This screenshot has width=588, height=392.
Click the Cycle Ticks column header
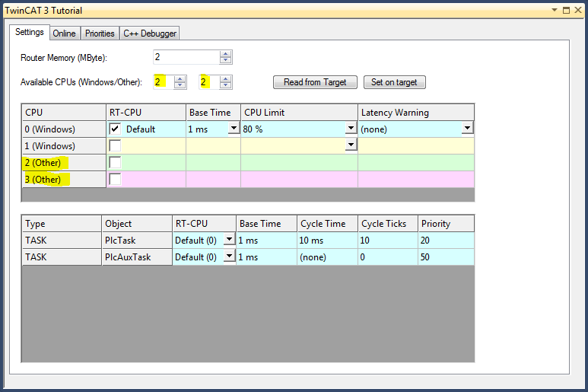coord(388,224)
